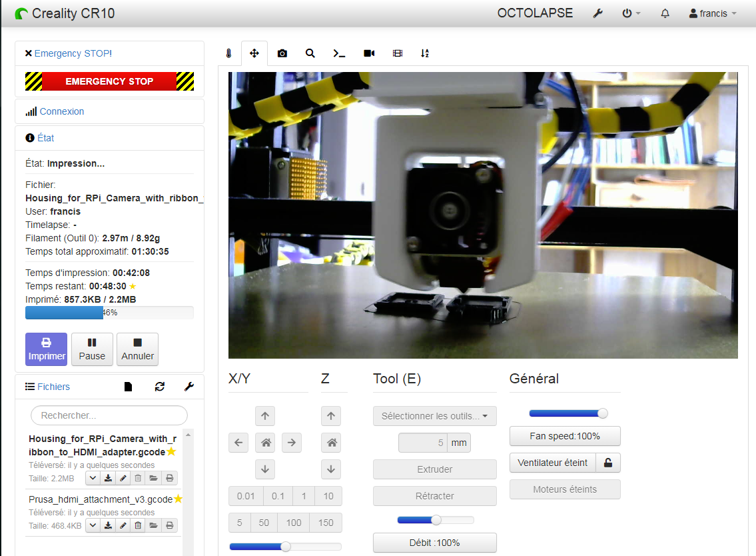Select 100 jog distance
The width and height of the screenshot is (756, 556).
click(x=294, y=523)
